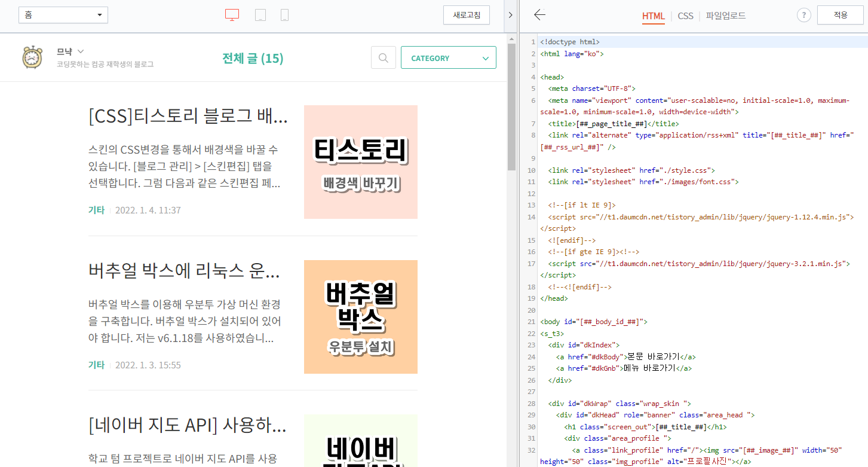
Task: Select the 파일업로드 tab
Action: point(726,16)
